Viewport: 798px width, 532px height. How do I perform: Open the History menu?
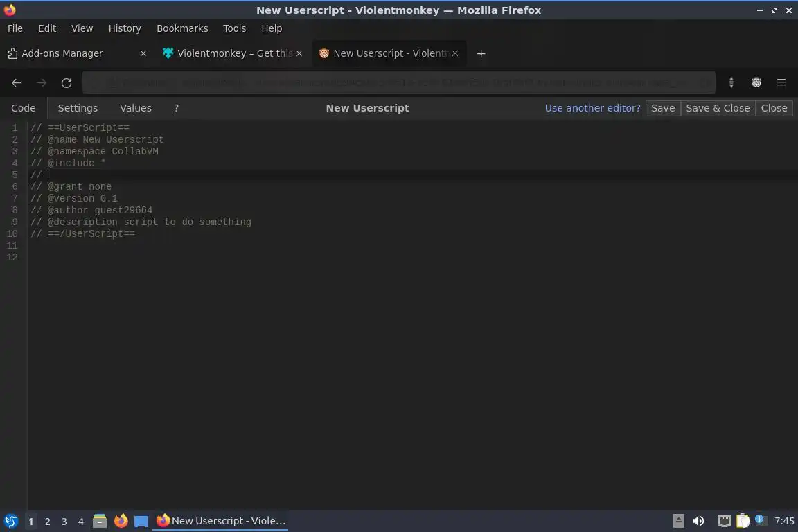(x=125, y=28)
